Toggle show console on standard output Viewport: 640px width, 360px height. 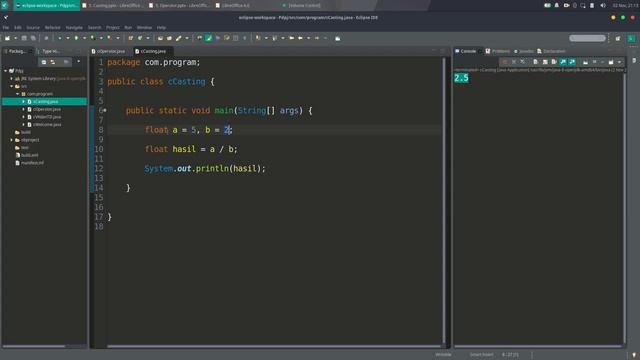[x=563, y=62]
